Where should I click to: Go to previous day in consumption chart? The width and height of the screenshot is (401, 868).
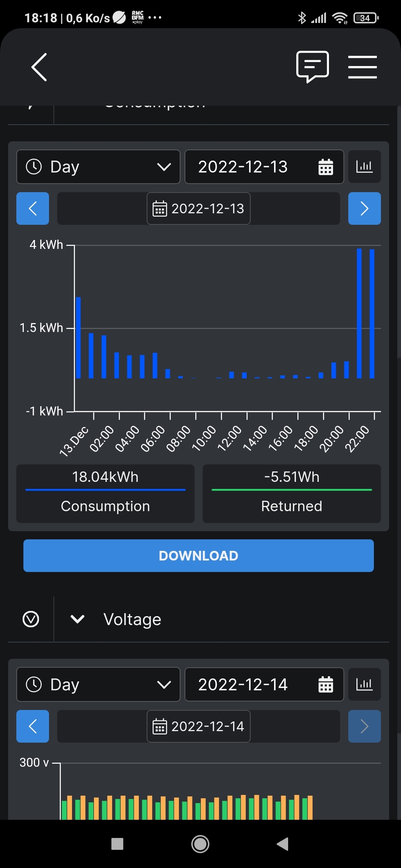33,208
